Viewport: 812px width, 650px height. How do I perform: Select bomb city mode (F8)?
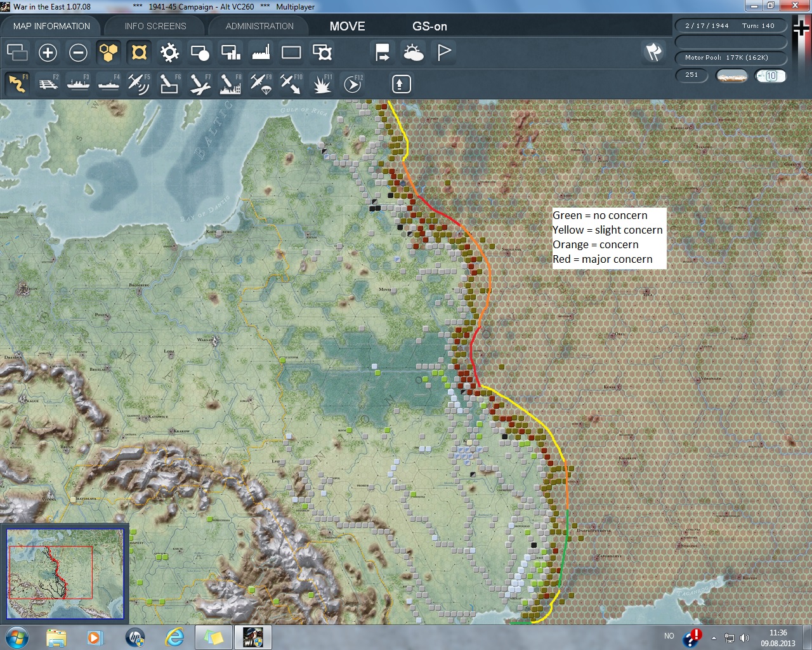click(x=230, y=84)
